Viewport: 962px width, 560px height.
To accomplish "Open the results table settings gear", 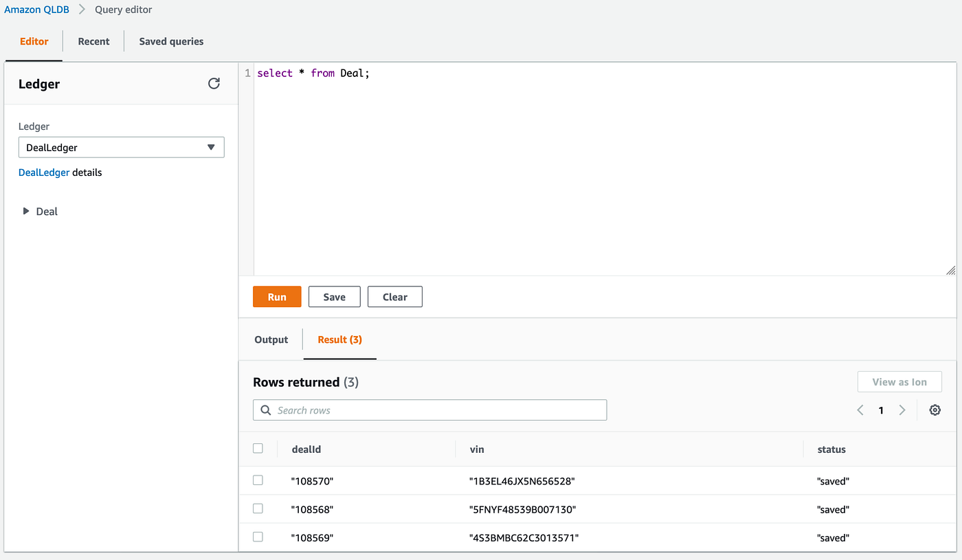I will pos(935,410).
